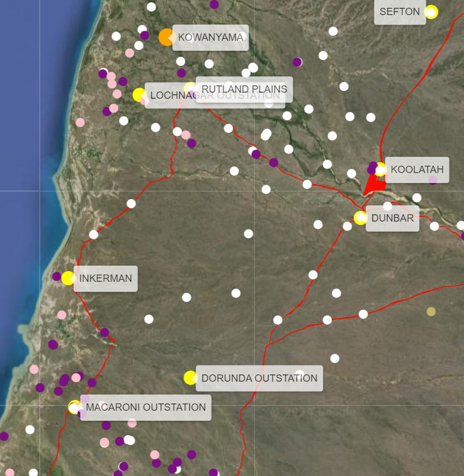Select the KOOLATAH label
Screen dimensions: 464x476
pos(417,170)
